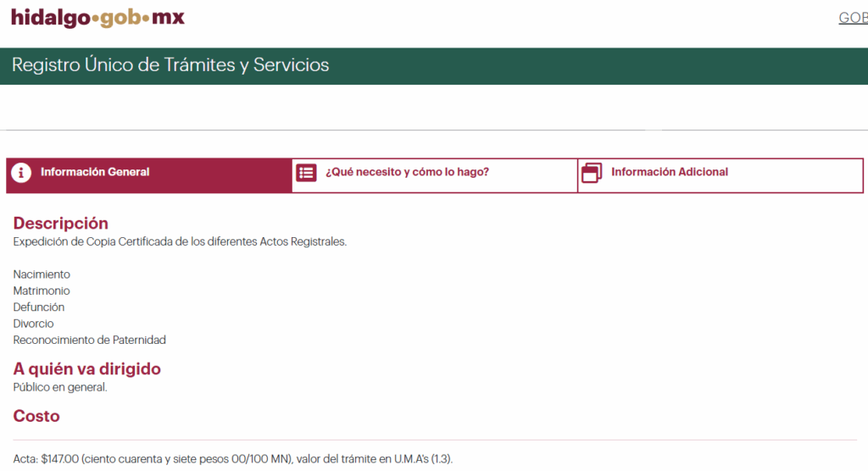
Task: Click the Expedición de Copia Certificada sentence
Action: point(180,242)
